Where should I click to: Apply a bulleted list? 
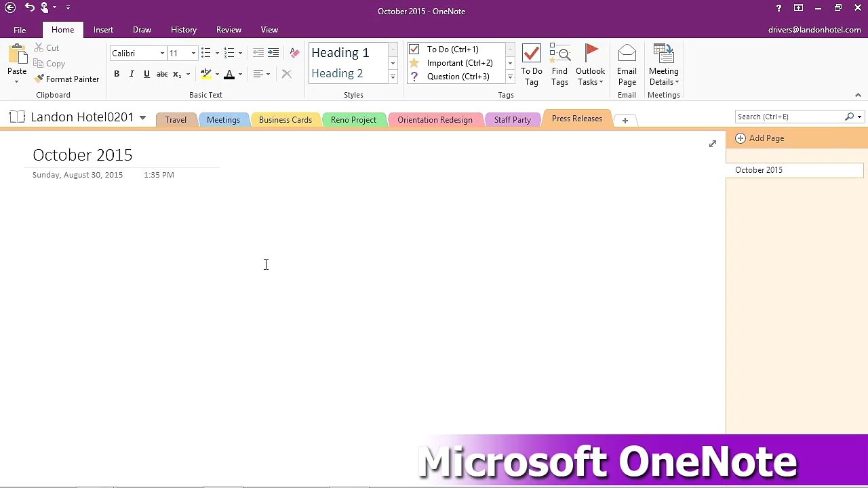[205, 53]
